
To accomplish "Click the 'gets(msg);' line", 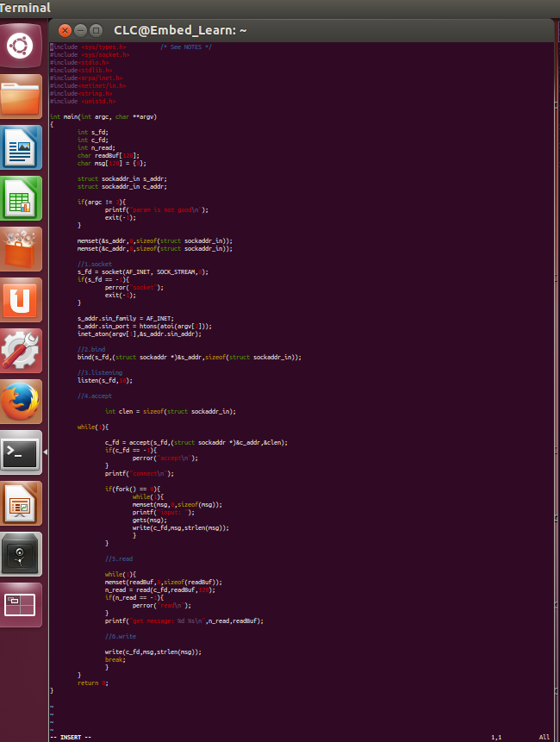I will coord(149,520).
